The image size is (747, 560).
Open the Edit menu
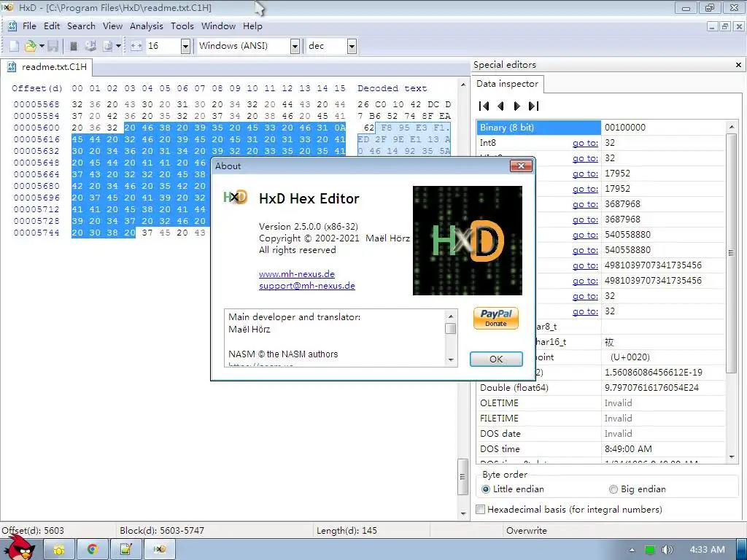pyautogui.click(x=52, y=26)
